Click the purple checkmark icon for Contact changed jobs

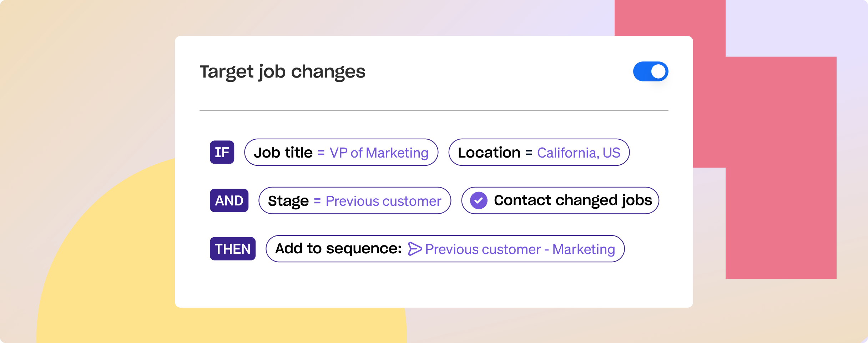479,200
